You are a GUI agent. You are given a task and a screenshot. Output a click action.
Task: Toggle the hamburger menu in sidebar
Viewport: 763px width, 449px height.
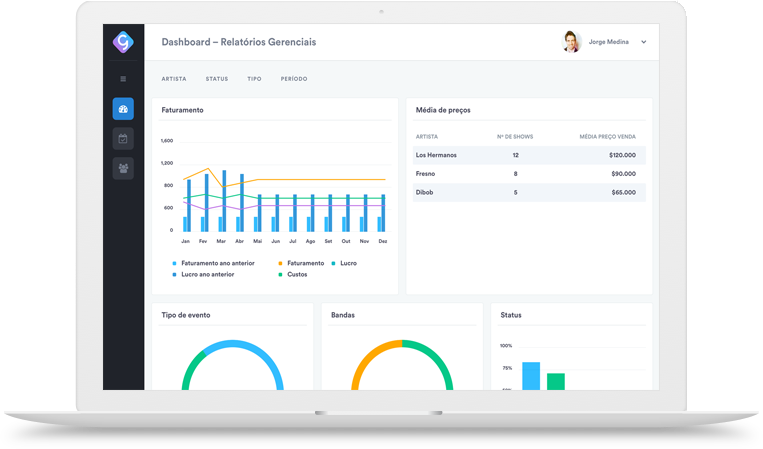coord(123,78)
